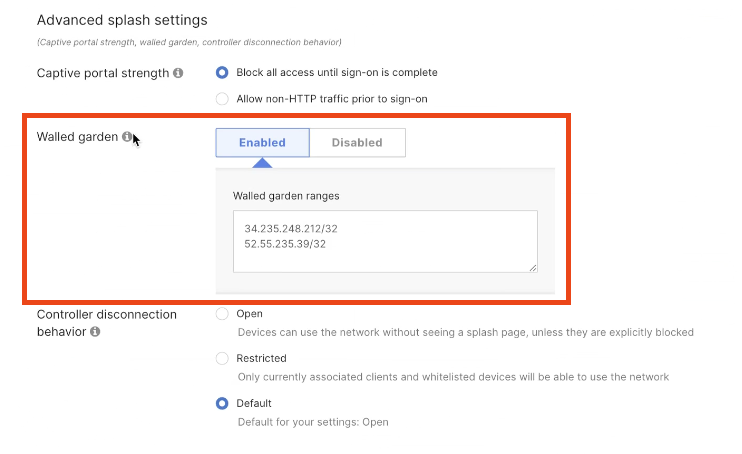Click the Walled garden setting label

pos(78,137)
